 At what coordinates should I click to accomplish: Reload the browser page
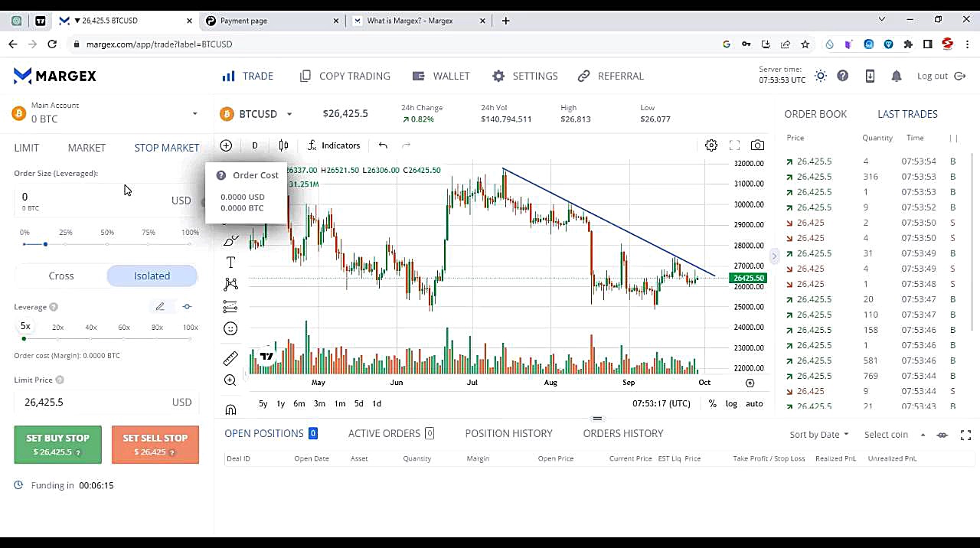[52, 44]
